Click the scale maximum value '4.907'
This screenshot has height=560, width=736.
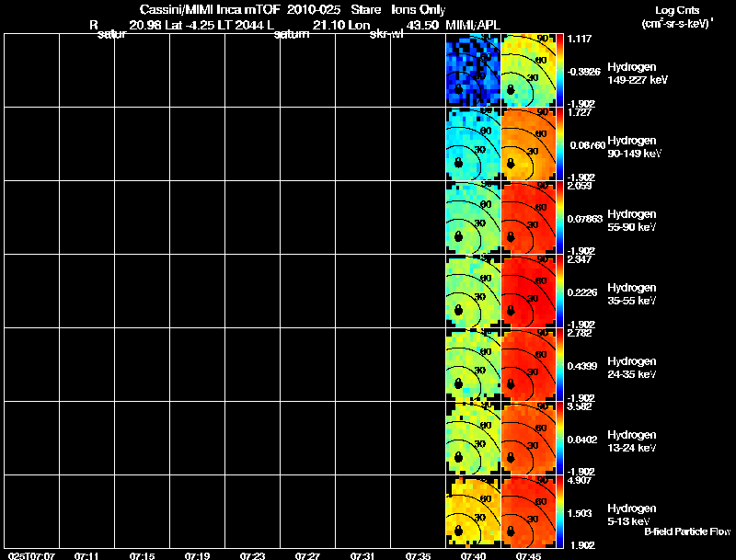[580, 481]
